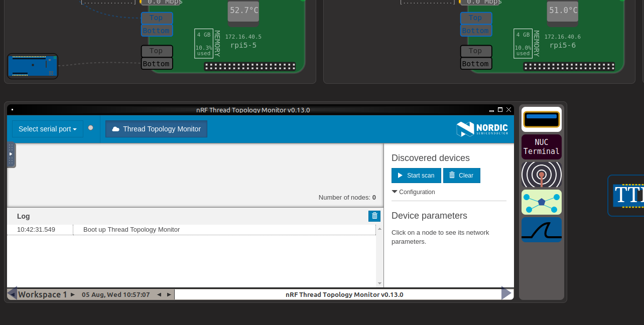Click large right triangle at taskbar end

tap(506, 293)
